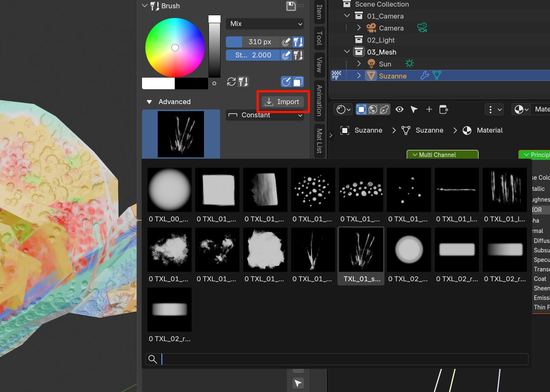The width and height of the screenshot is (550, 392).
Task: Toggle pen pressure for brush strength
Action: coord(286,55)
